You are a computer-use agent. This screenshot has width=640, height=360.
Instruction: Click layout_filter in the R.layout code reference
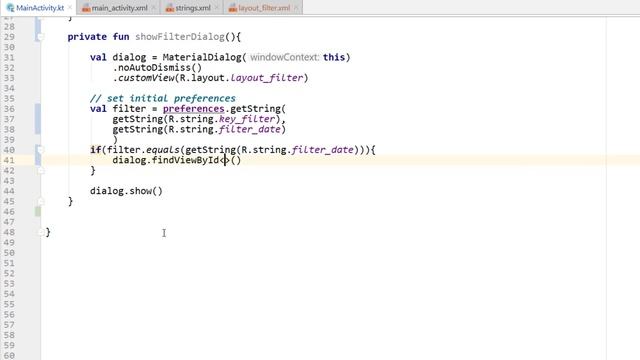pyautogui.click(x=267, y=78)
